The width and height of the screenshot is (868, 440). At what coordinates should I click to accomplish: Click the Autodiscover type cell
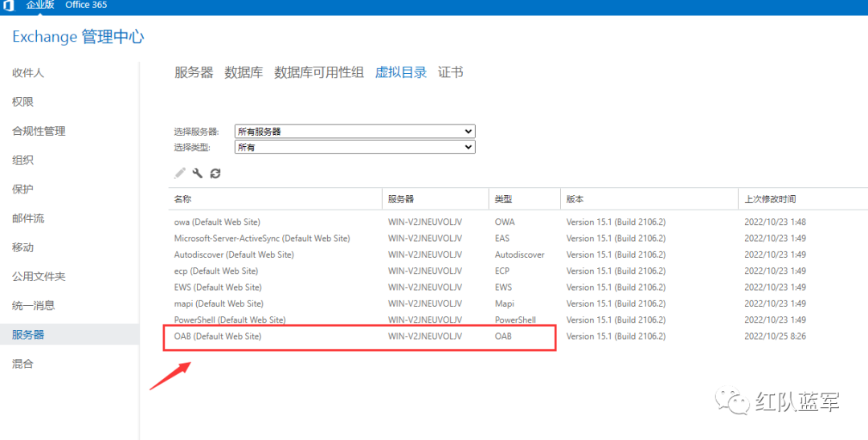520,255
